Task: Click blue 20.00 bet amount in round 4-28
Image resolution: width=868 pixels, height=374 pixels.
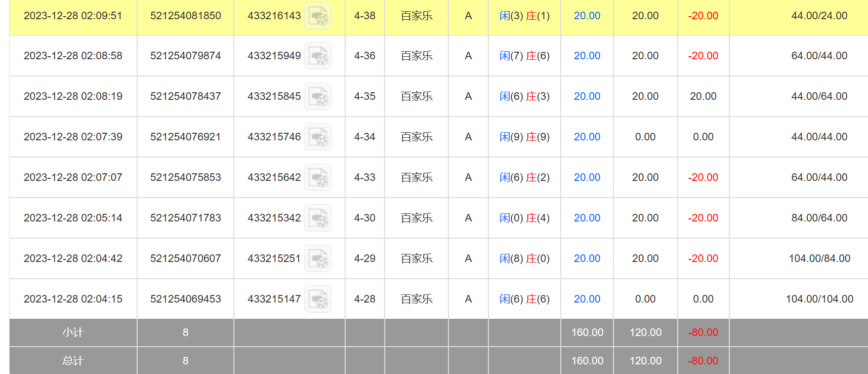Action: pos(587,299)
